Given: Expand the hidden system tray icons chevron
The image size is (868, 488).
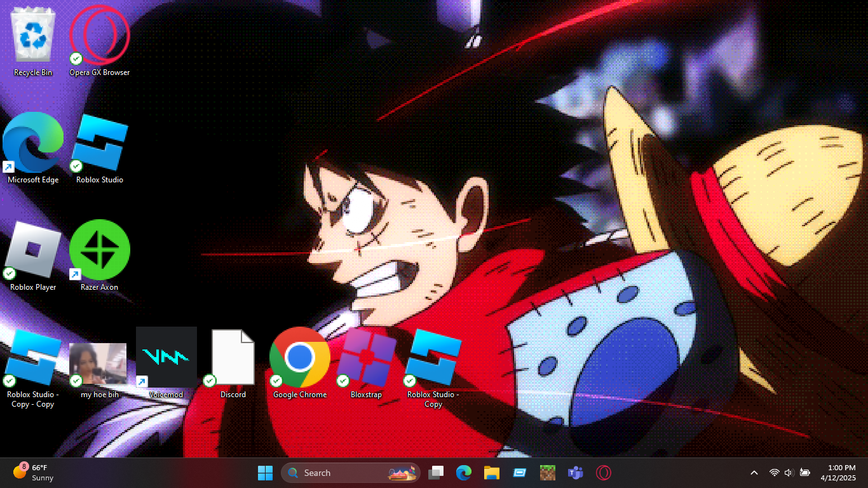Looking at the screenshot, I should 754,473.
